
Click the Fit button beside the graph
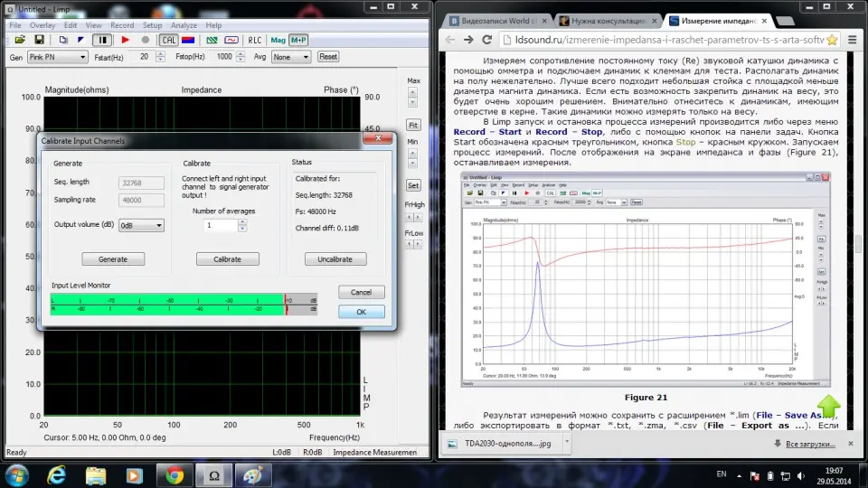tap(413, 126)
